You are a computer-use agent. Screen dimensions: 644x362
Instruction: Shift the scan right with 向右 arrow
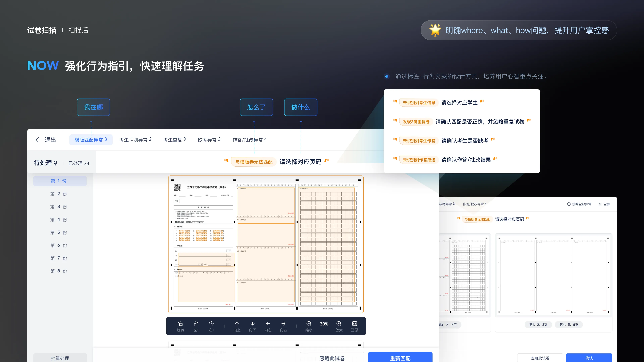(x=283, y=323)
